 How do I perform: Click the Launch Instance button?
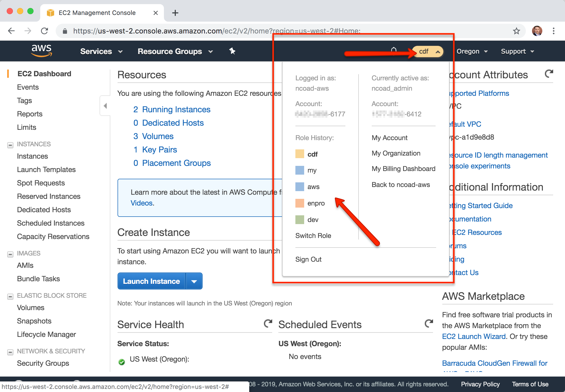pos(151,281)
